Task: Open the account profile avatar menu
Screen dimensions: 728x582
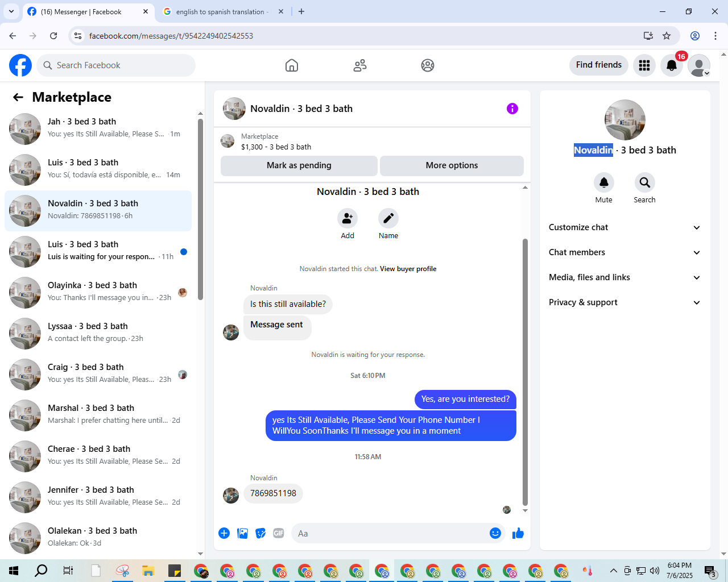Action: click(699, 65)
